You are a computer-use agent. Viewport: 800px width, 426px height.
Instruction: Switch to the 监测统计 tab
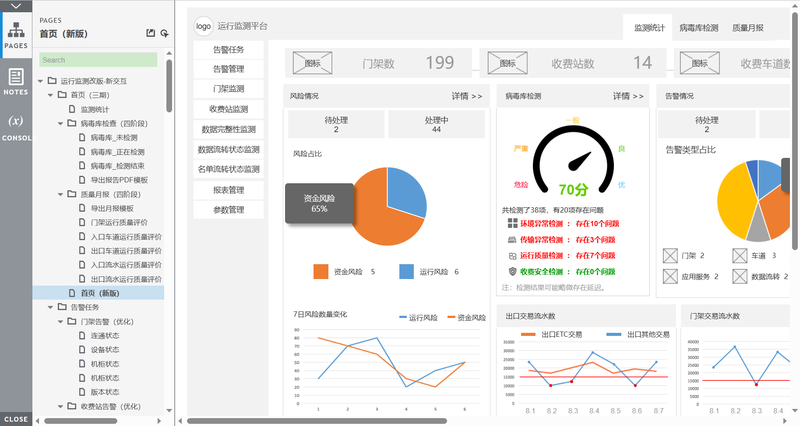tap(649, 28)
